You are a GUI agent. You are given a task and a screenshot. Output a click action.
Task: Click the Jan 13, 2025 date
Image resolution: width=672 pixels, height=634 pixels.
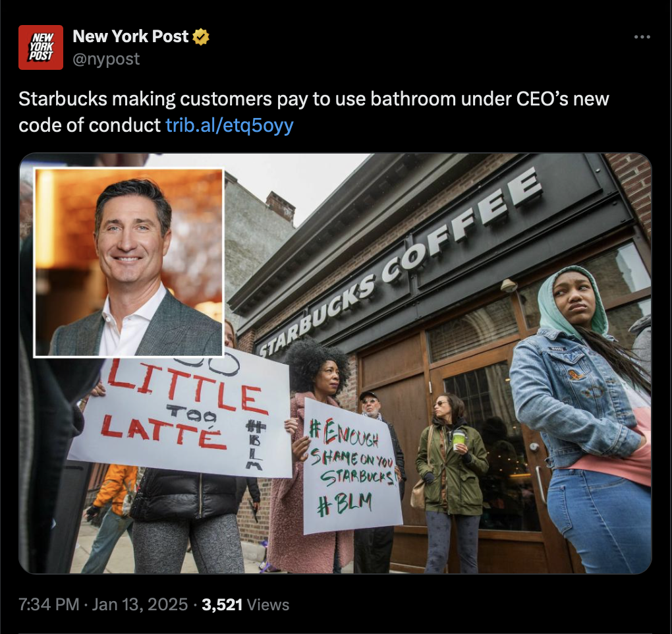coord(140,605)
